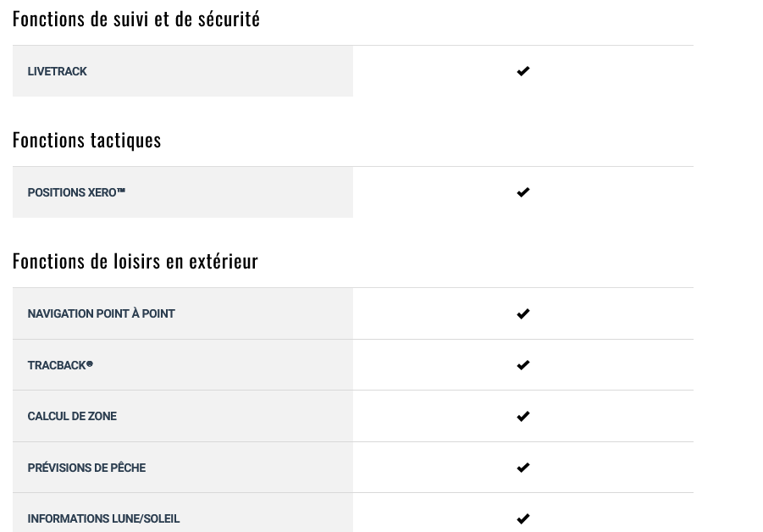Viewport: 763px width, 532px height.
Task: Select the CALCUL DE ZONE label
Action: click(x=72, y=416)
